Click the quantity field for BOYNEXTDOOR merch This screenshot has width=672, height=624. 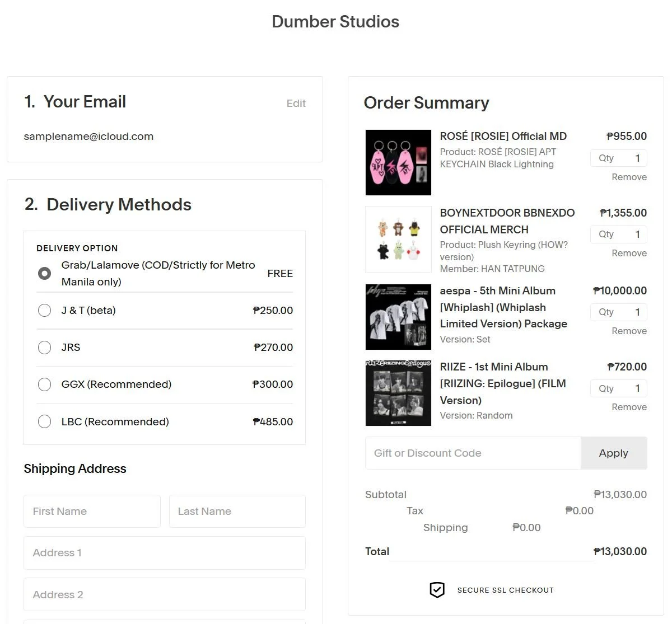coord(618,234)
